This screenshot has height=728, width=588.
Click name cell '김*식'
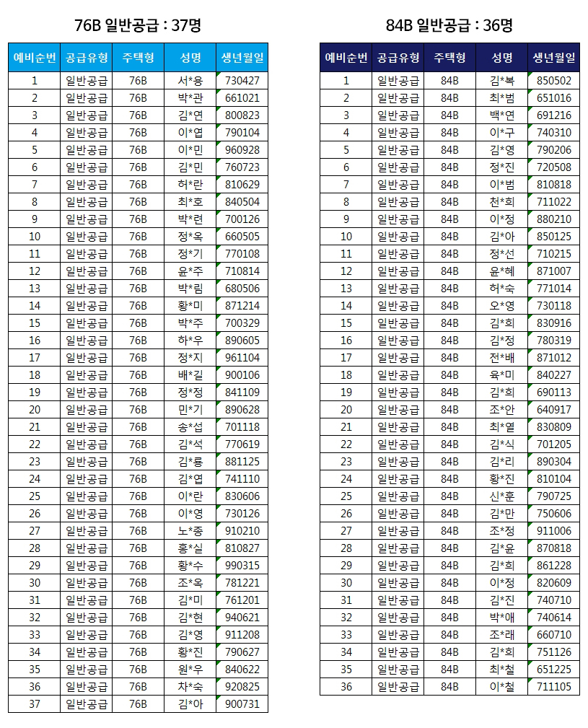[501, 444]
